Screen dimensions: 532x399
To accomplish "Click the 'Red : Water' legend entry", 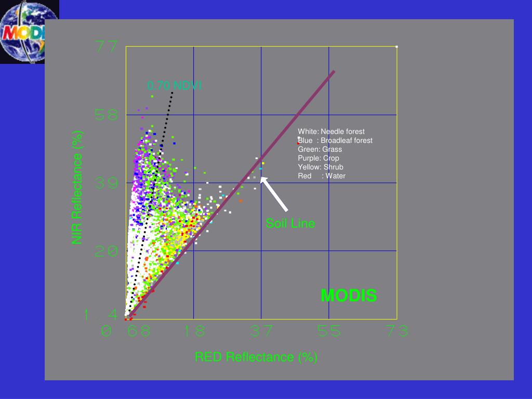I will point(321,176).
